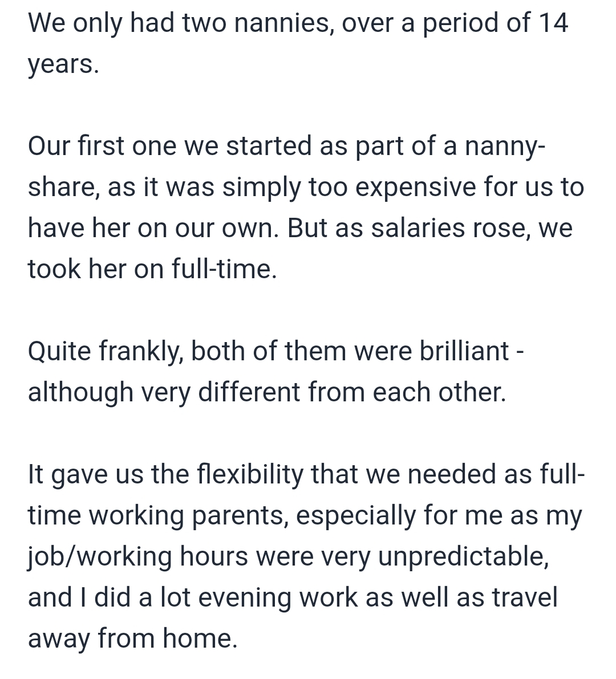The height and width of the screenshot is (679, 616).
Task: Click the word "full-time." ending second paragraph
Action: [x=224, y=269]
